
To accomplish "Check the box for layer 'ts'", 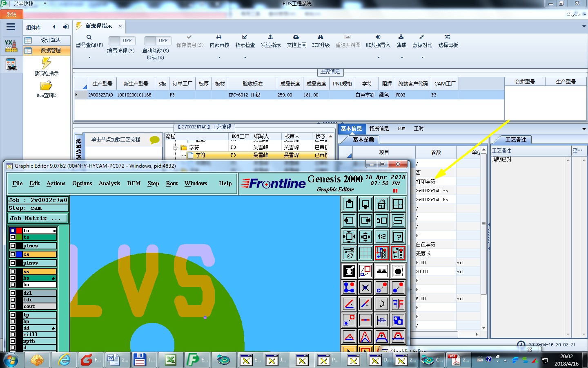I will click(x=13, y=237).
